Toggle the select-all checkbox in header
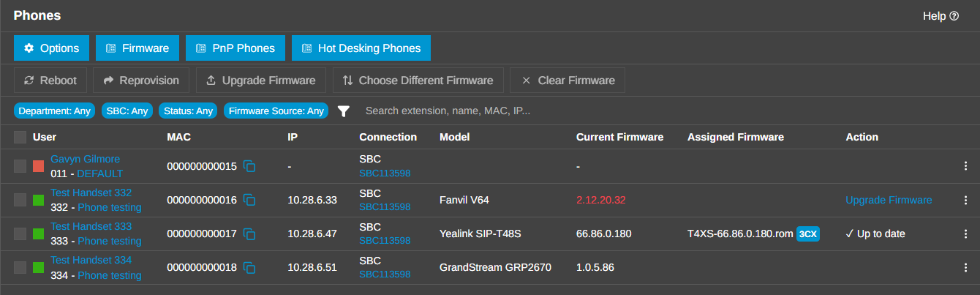Viewport: 980px width, 295px height. pos(20,137)
